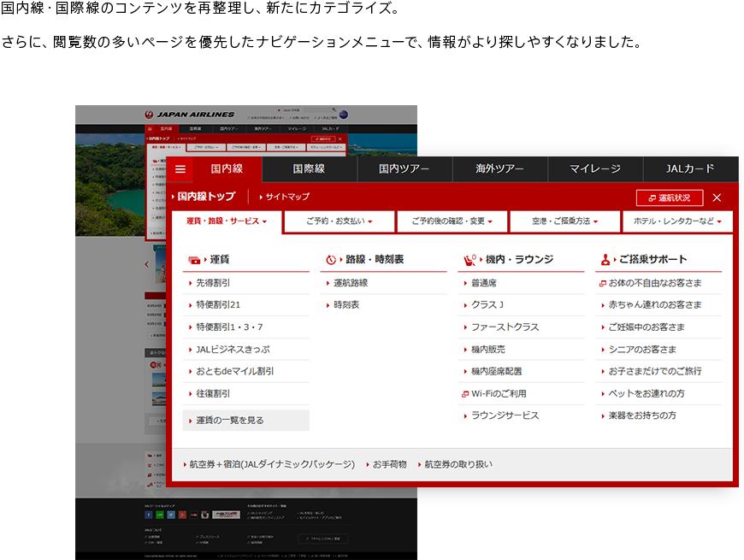
Task: Select the マイレージ tab
Action: (x=593, y=168)
